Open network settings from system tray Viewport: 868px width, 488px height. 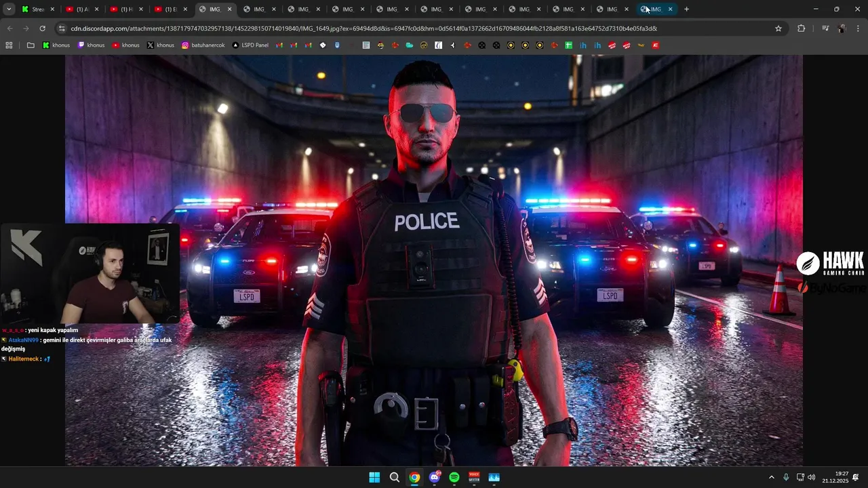(x=800, y=477)
